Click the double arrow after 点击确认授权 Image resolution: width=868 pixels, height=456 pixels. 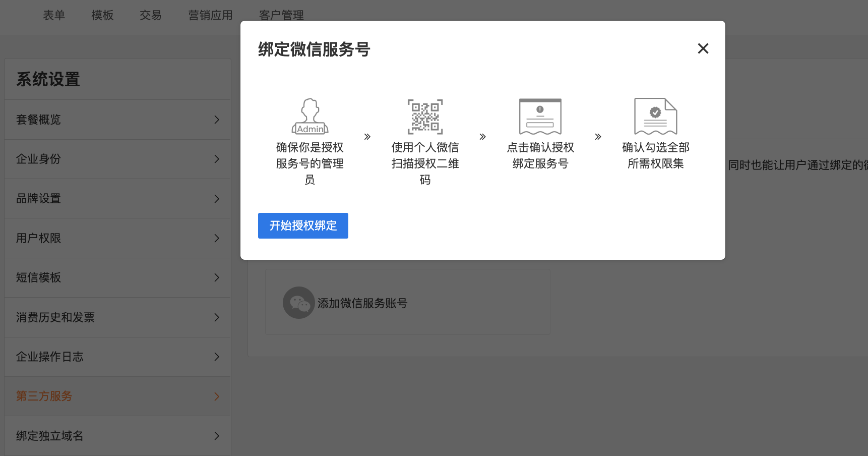pyautogui.click(x=598, y=137)
